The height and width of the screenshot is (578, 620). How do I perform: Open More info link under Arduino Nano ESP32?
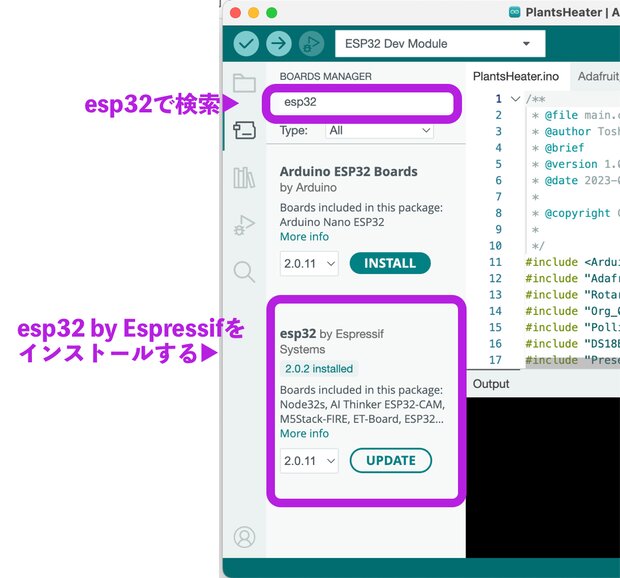tap(304, 236)
